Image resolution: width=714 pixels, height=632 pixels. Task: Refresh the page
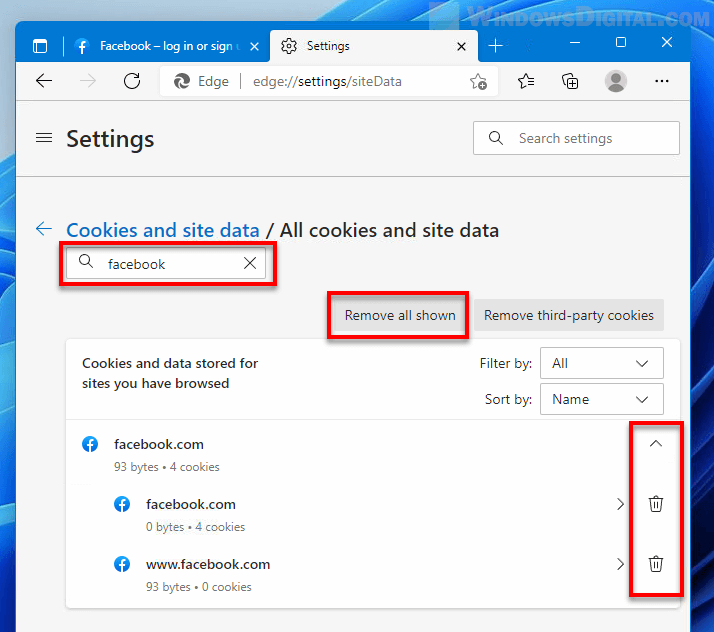(132, 81)
